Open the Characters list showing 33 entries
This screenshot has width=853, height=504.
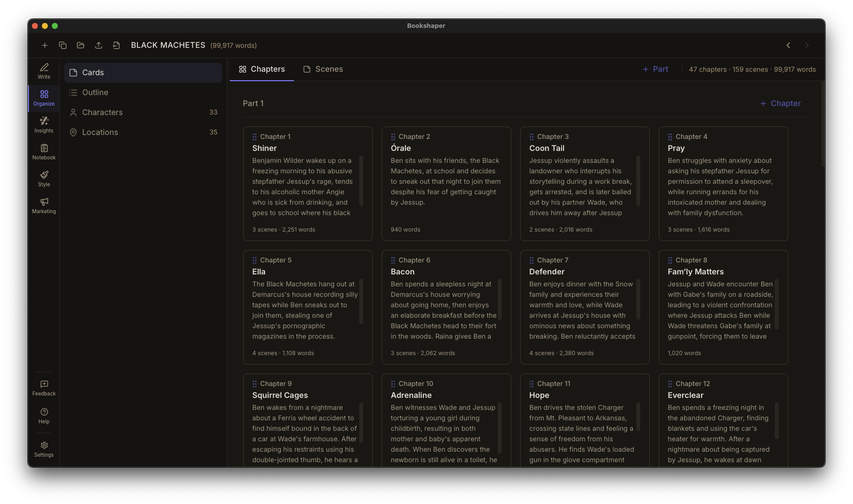pyautogui.click(x=103, y=112)
